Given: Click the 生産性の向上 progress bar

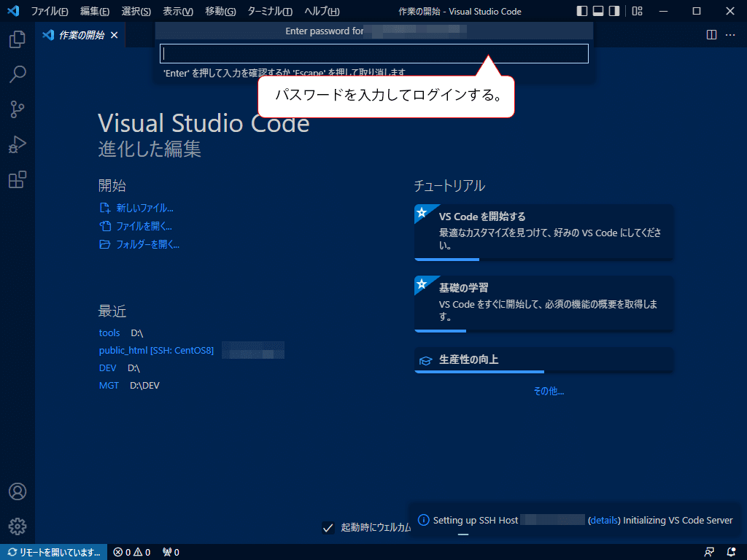Looking at the screenshot, I should [x=543, y=371].
